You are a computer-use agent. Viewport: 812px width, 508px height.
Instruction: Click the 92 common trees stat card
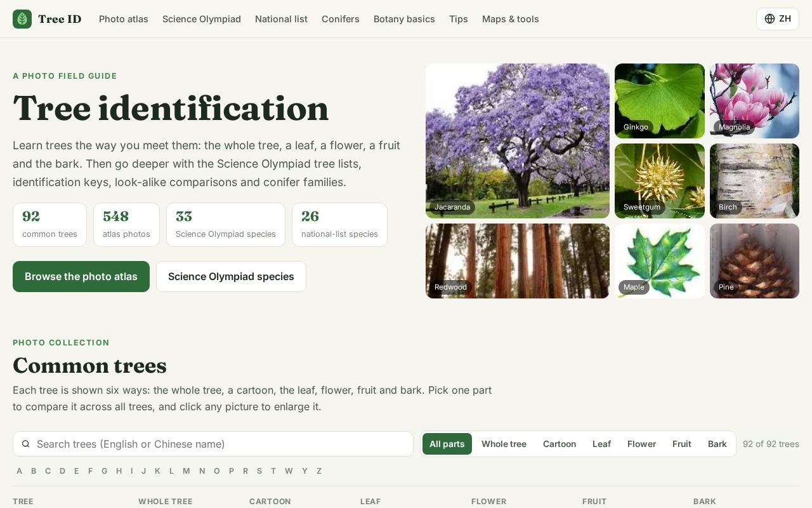point(49,225)
